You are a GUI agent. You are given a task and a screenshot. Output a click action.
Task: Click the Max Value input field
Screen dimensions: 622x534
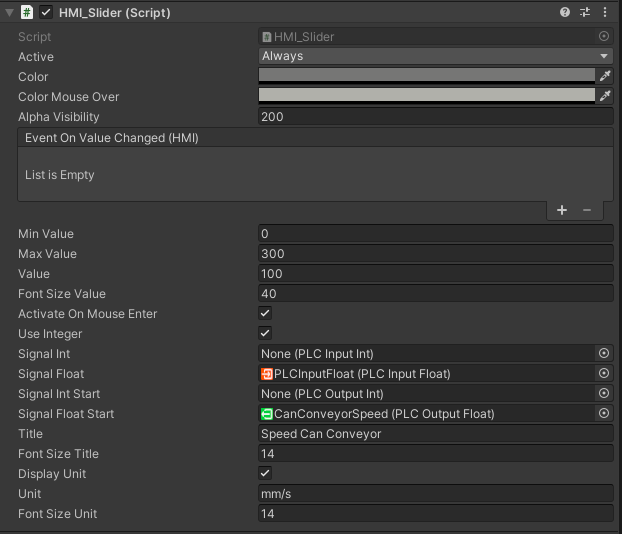(x=435, y=254)
